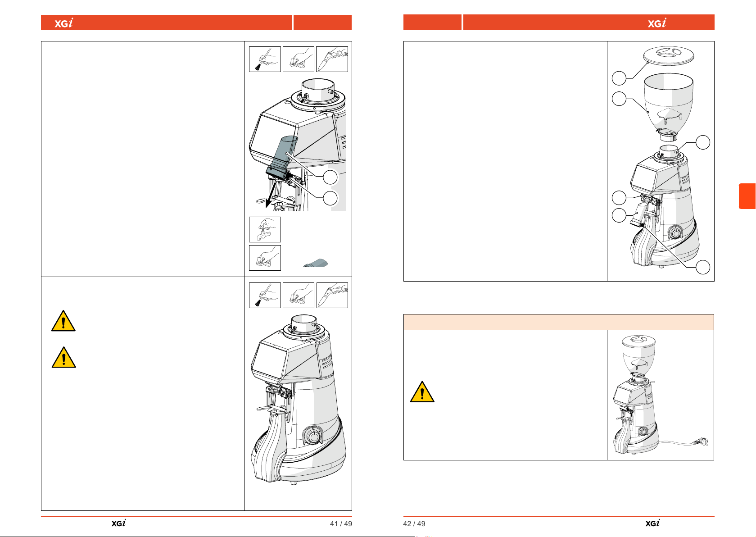
Task: Select the vacuum nozzle icon in the lower page 41 section
Action: 332,295
